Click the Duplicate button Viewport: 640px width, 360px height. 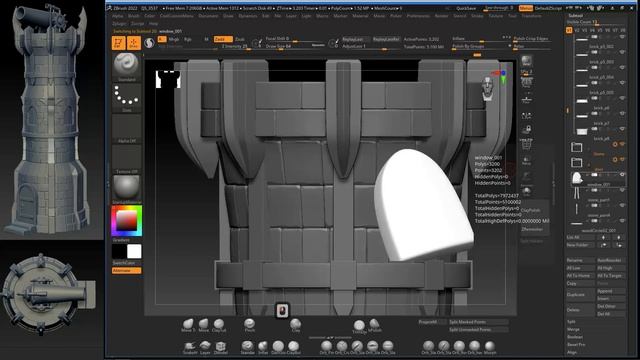click(580, 295)
